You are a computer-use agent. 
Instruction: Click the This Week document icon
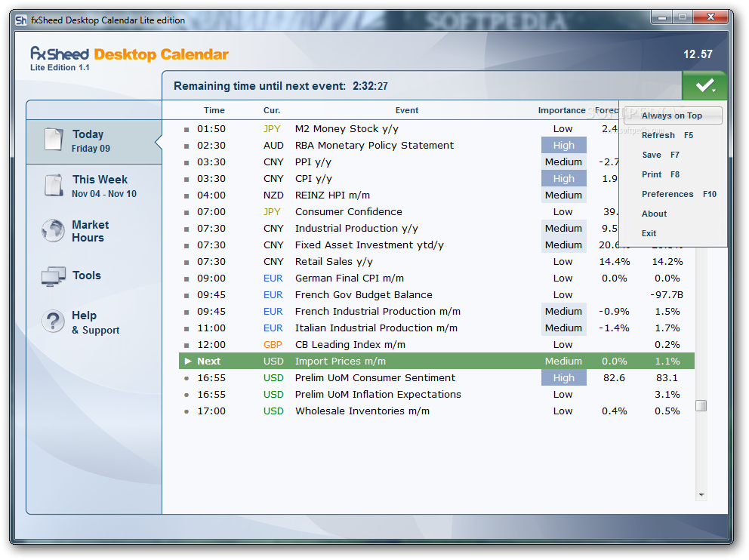pos(54,185)
